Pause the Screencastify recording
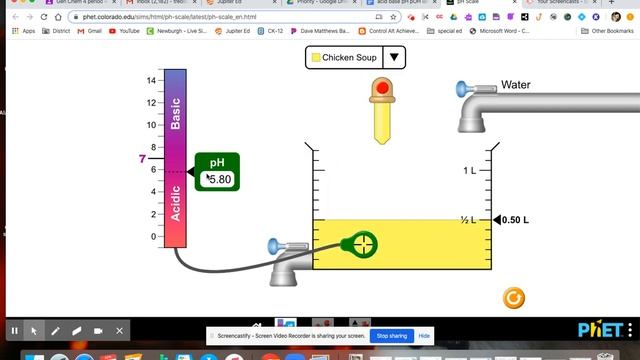This screenshot has width=640, height=360. [x=15, y=331]
